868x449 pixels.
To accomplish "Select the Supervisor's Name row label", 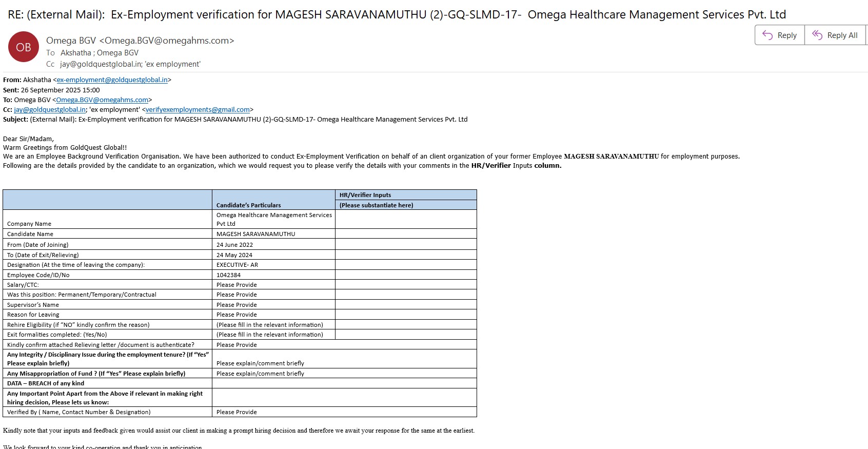I will click(33, 305).
